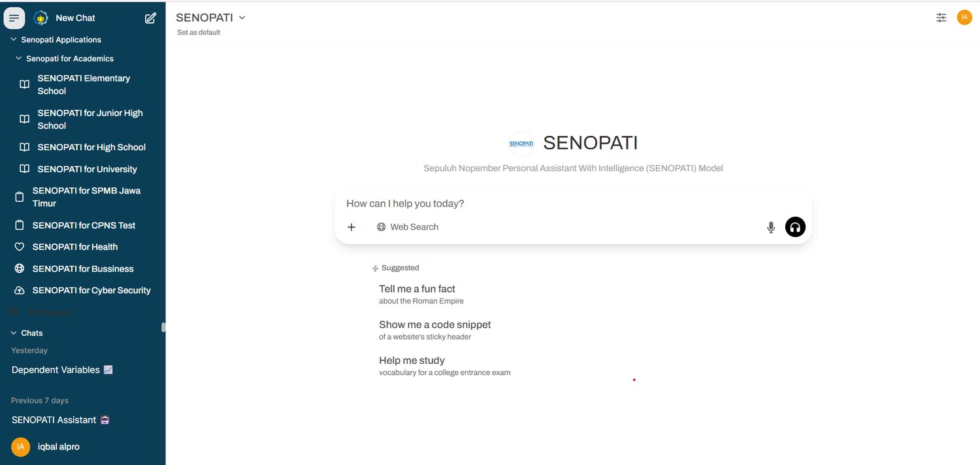Open the SENOPATI Assistant chat
Screen dimensions: 980x465
point(60,420)
